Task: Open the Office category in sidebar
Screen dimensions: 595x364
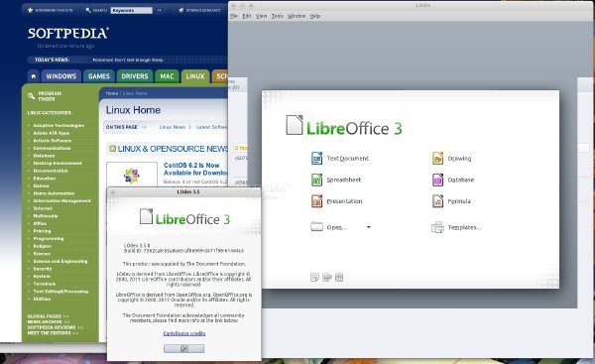Action: click(x=40, y=223)
